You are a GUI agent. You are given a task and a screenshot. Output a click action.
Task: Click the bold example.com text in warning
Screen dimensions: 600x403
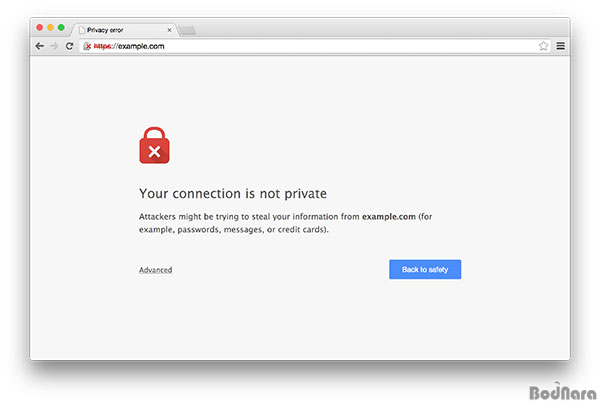388,217
